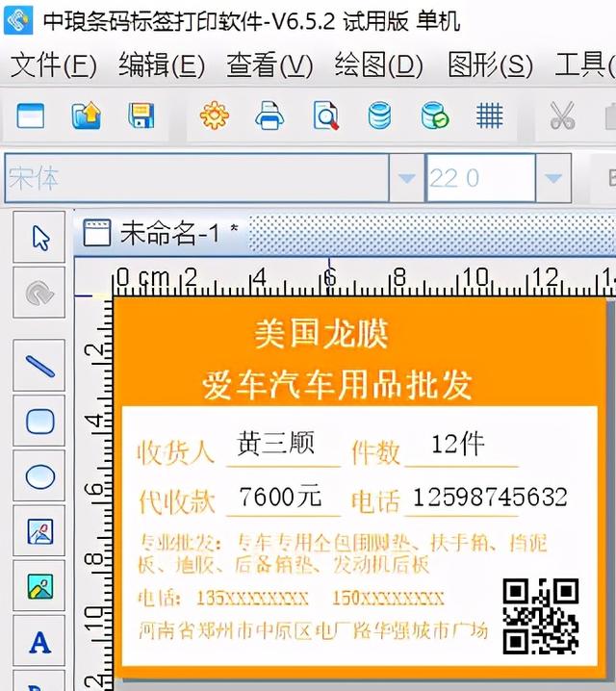Select the 12件 quantity value
Viewport: 616px width, 691px height.
coord(458,444)
